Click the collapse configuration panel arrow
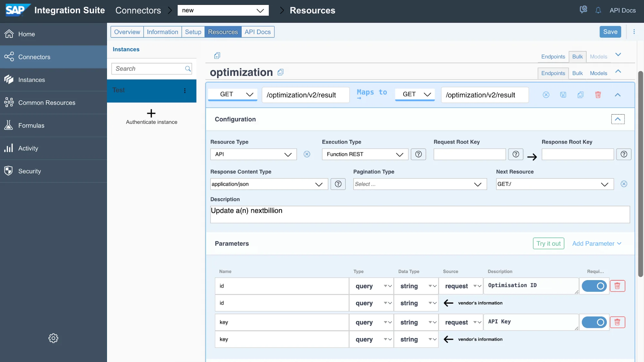 pos(618,119)
